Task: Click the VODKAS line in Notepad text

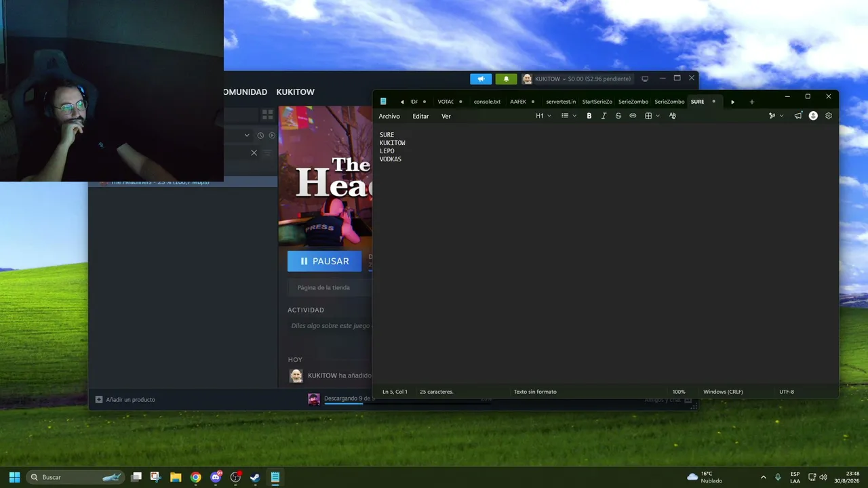Action: (x=391, y=159)
